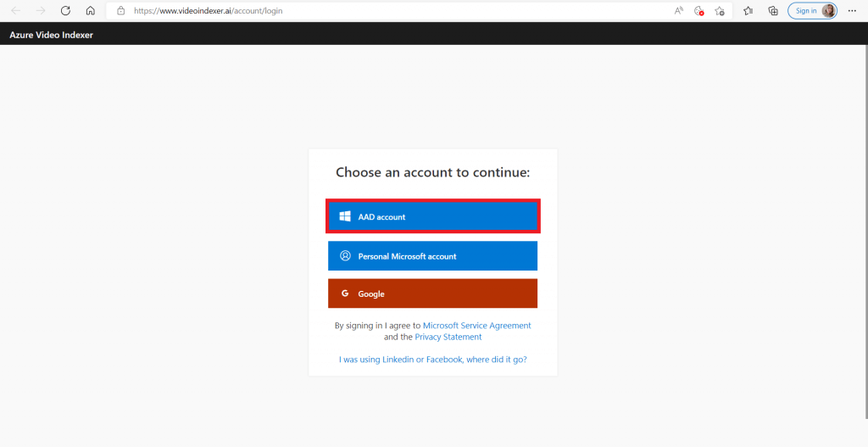Refresh the login page
The height and width of the screenshot is (447, 868).
tap(65, 11)
